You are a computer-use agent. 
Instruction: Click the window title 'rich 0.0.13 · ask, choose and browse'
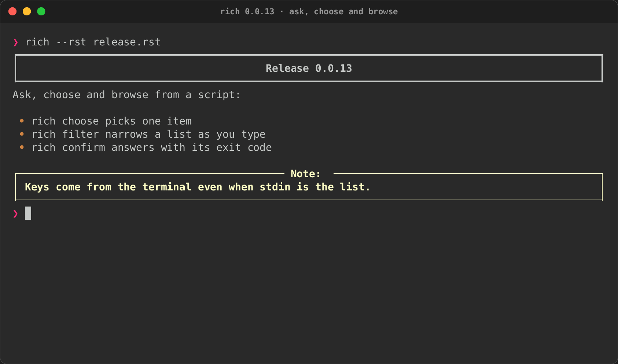coord(309,12)
